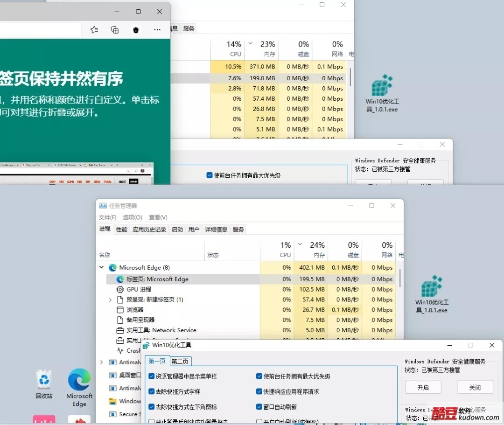Click sort chevron beside 24% 内存 header
The width and height of the screenshot is (504, 425).
click(300, 244)
